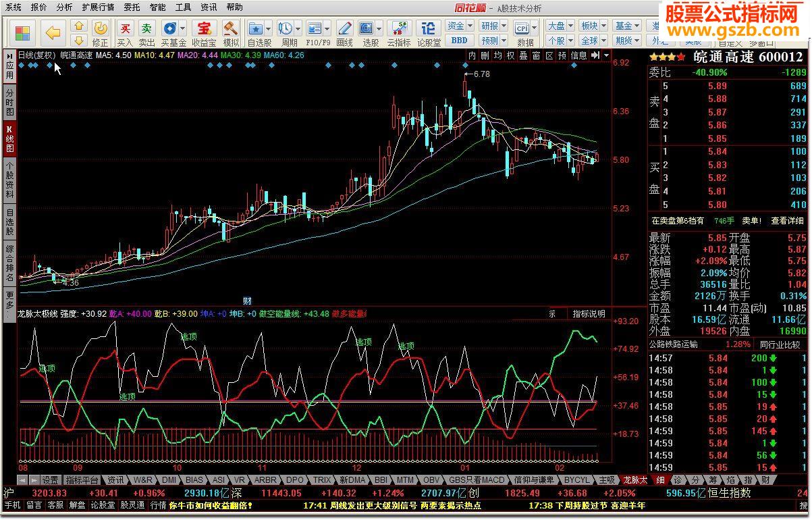Click the yellow down arrow icon
The height and width of the screenshot is (520, 812).
pyautogui.click(x=79, y=41)
